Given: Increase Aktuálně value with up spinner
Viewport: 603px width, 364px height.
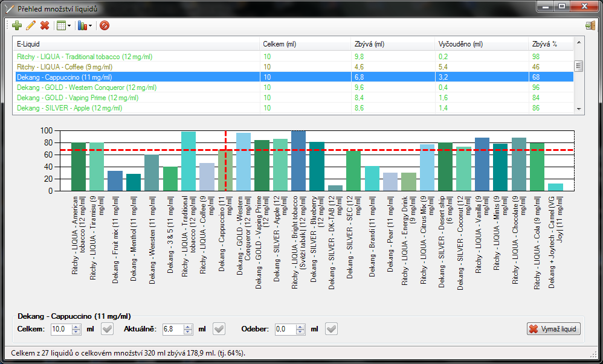Looking at the screenshot, I should tap(188, 327).
